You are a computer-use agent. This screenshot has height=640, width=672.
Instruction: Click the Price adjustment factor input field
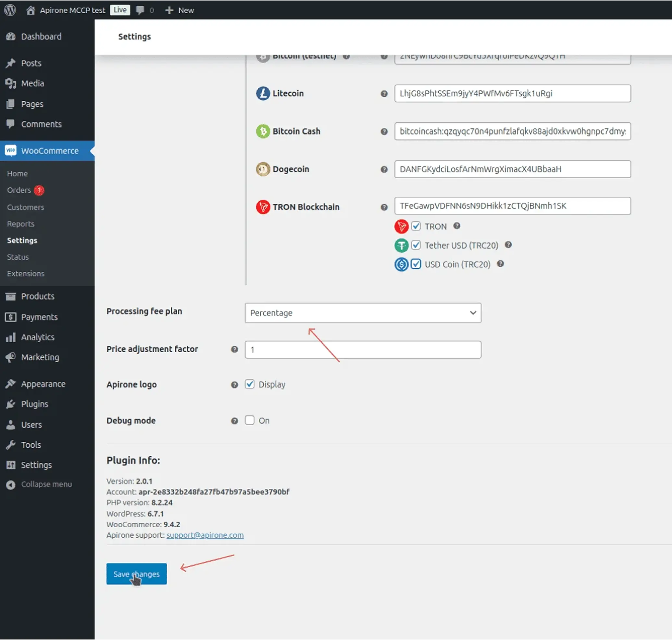point(363,350)
